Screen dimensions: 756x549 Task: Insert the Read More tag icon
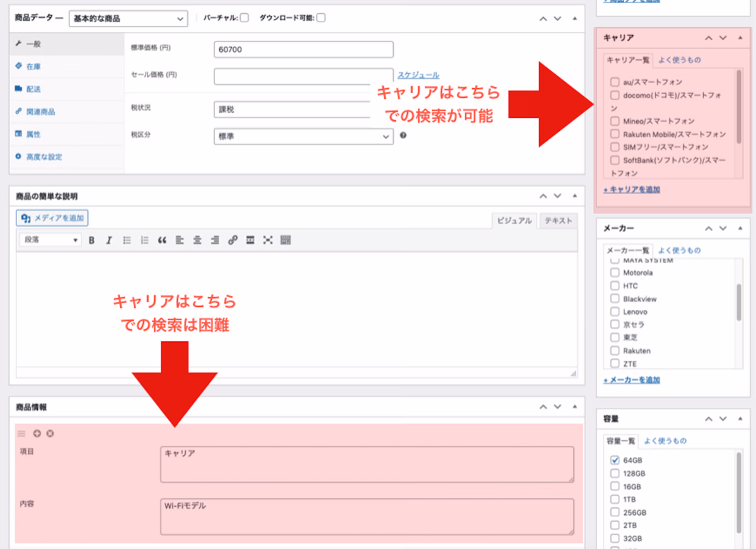tap(250, 240)
